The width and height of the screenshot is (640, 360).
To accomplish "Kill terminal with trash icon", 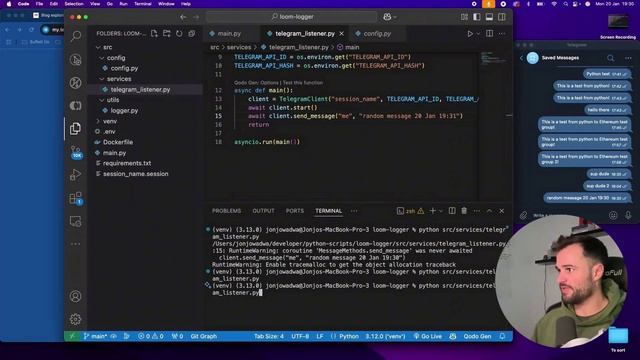I will pyautogui.click(x=464, y=211).
